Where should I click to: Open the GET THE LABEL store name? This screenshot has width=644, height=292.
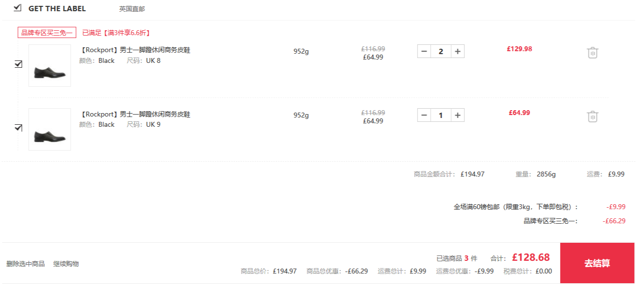click(x=57, y=9)
